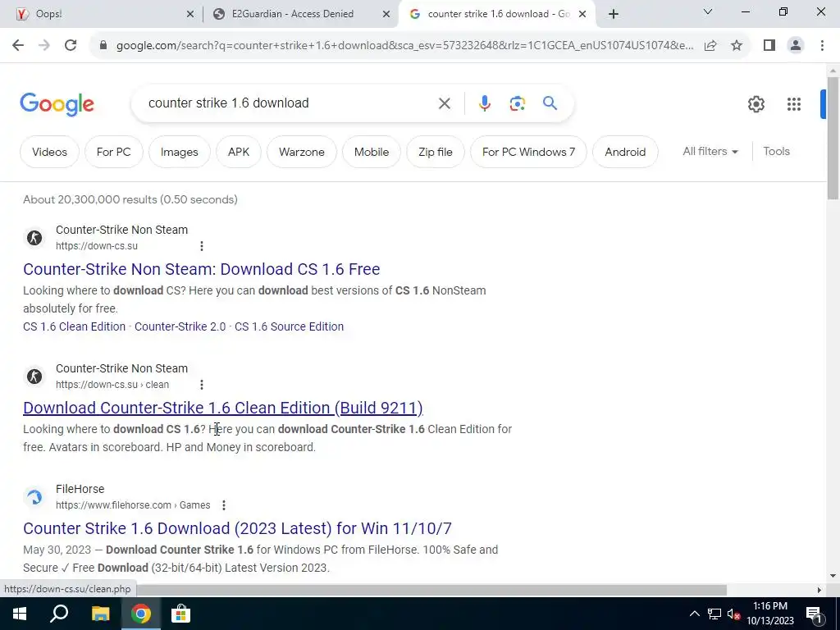Select the Android filter chip

point(625,152)
